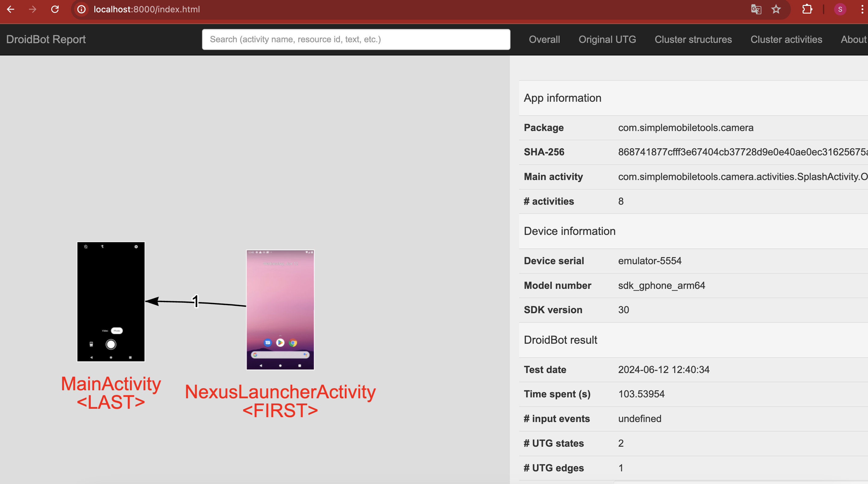Focus the activity search field

coord(356,39)
